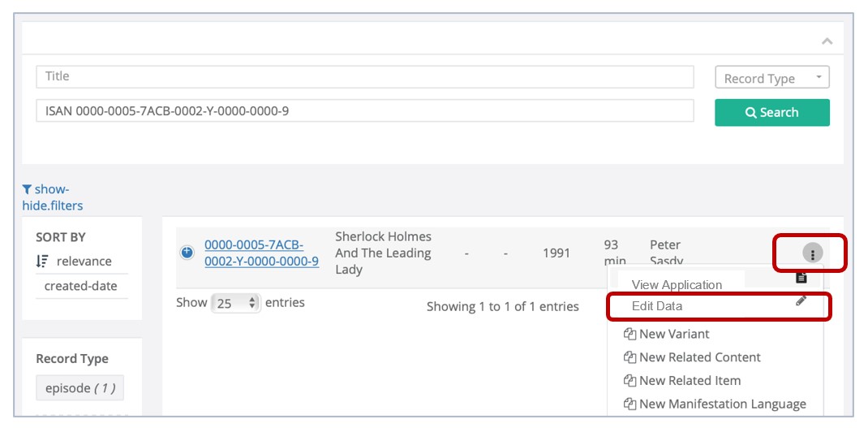Click the document icon beside View Application

coord(801,278)
